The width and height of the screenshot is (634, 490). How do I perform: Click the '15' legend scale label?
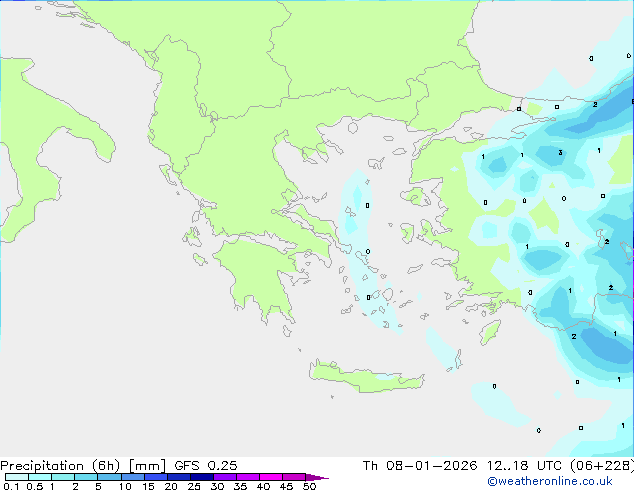click(x=148, y=486)
